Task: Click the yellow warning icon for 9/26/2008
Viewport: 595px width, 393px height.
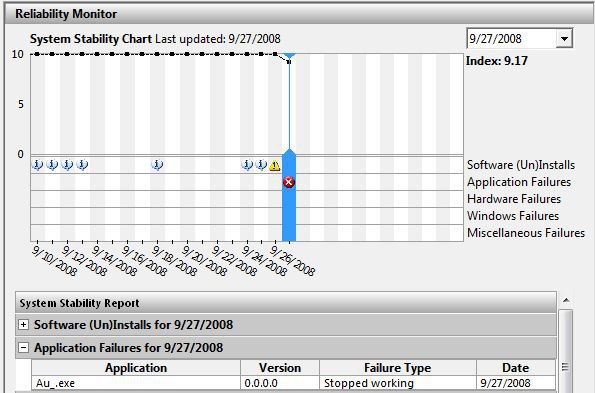Action: click(275, 165)
